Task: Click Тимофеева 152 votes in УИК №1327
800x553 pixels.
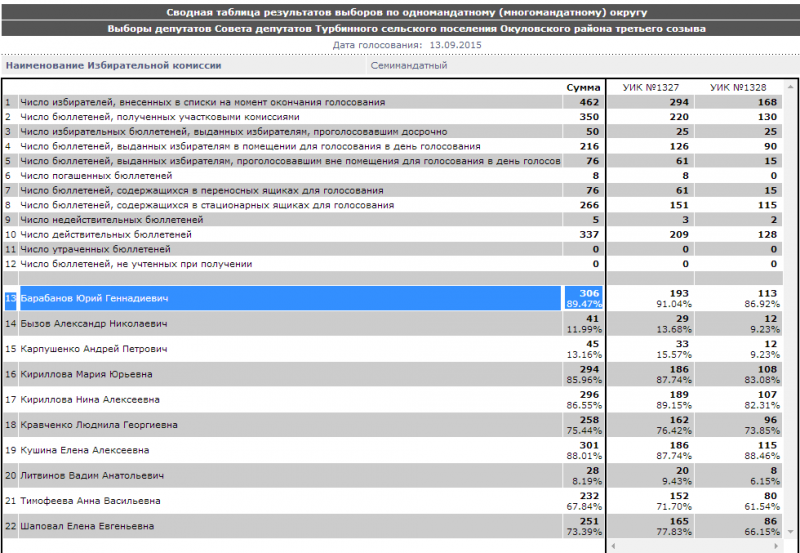Action: pos(679,496)
